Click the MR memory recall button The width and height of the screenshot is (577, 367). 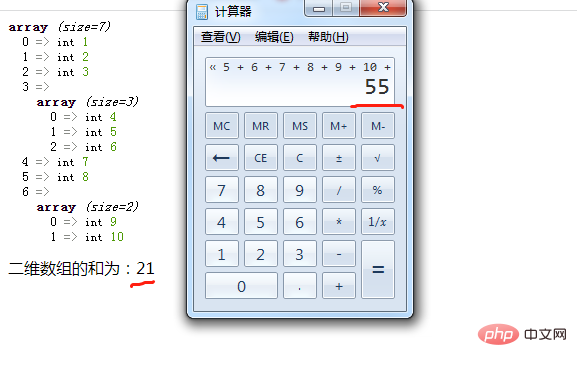click(261, 126)
